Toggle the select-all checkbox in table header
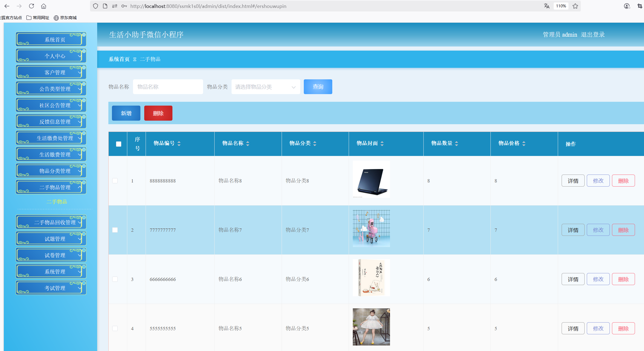Image resolution: width=644 pixels, height=351 pixels. pos(119,144)
